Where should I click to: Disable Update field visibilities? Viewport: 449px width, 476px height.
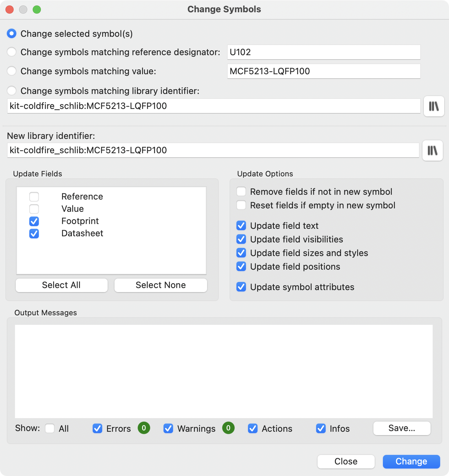(x=241, y=239)
